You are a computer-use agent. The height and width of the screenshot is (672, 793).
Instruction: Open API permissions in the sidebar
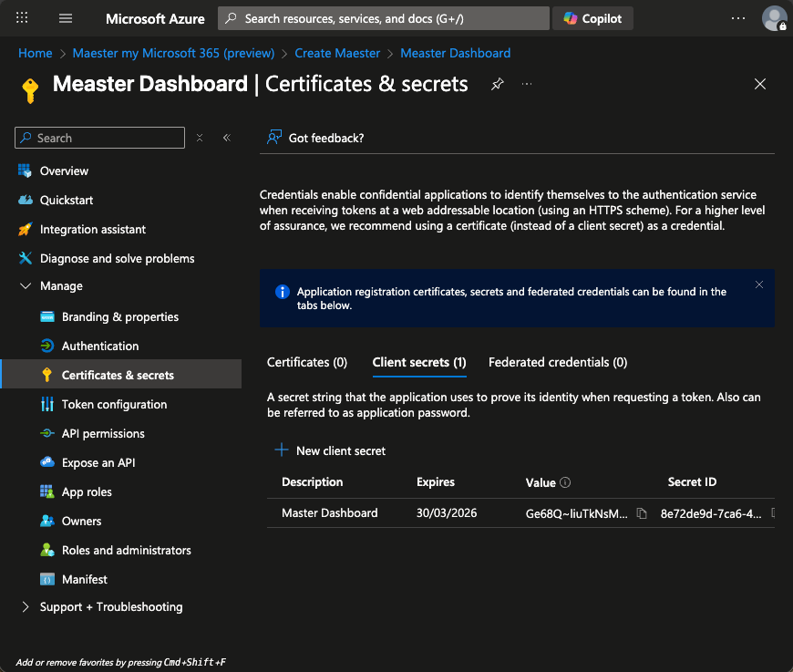(103, 434)
